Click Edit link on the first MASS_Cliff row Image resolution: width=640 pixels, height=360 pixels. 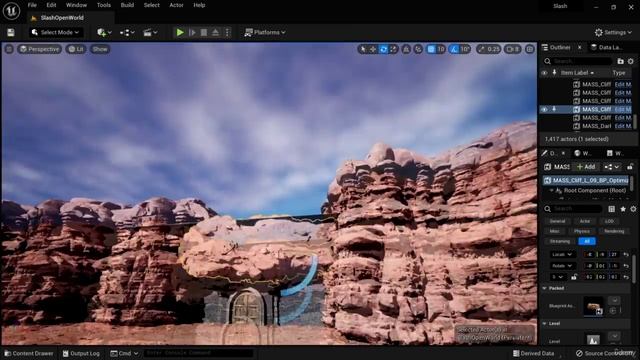[x=623, y=84]
